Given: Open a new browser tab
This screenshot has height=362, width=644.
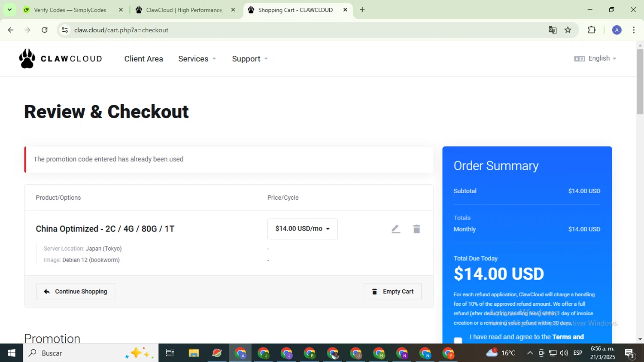Looking at the screenshot, I should point(362,10).
